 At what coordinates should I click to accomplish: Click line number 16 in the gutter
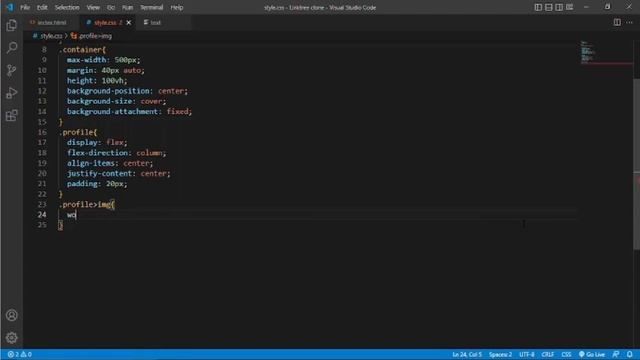tap(42, 132)
